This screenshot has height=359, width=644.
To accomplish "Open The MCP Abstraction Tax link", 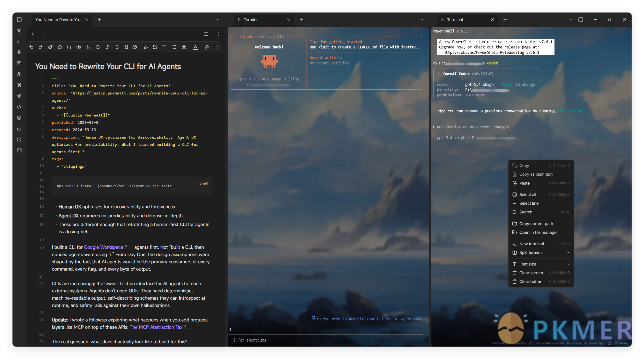I will point(156,327).
